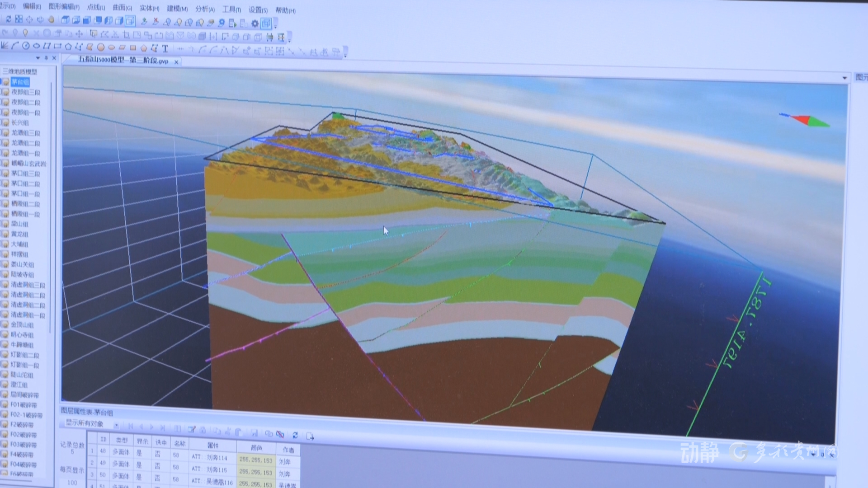The height and width of the screenshot is (488, 868).
Task: Choose the orange filled circle tool
Action: tap(100, 47)
